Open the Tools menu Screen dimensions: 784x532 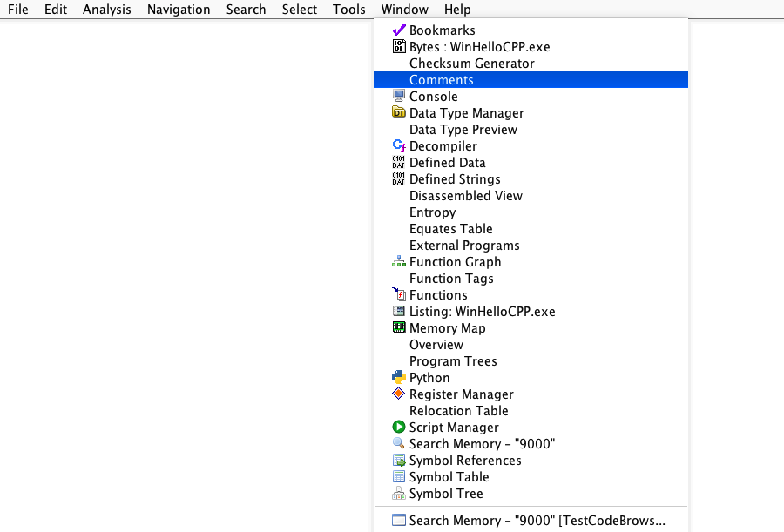point(349,10)
